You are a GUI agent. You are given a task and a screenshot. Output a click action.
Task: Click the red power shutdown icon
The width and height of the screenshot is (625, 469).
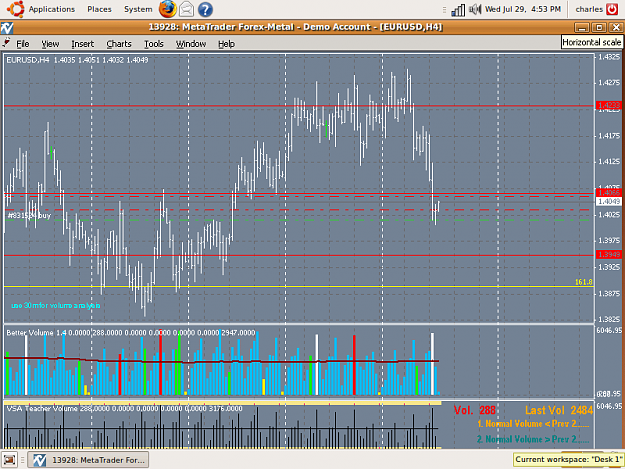click(x=612, y=9)
